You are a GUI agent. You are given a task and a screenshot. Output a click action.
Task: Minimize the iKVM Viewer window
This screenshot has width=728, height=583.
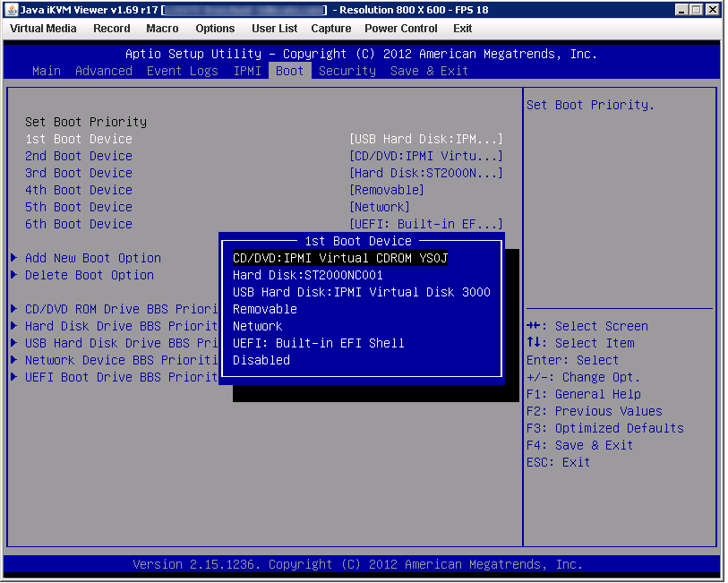pyautogui.click(x=681, y=10)
